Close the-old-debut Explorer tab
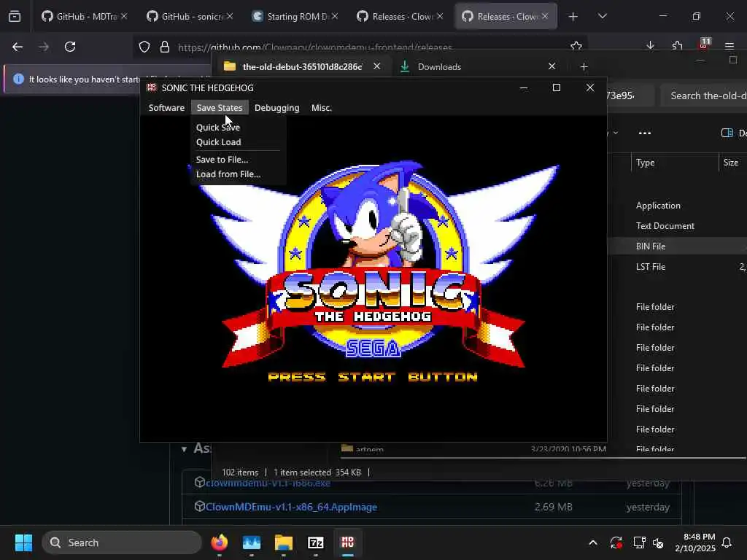The width and height of the screenshot is (747, 560). click(377, 66)
